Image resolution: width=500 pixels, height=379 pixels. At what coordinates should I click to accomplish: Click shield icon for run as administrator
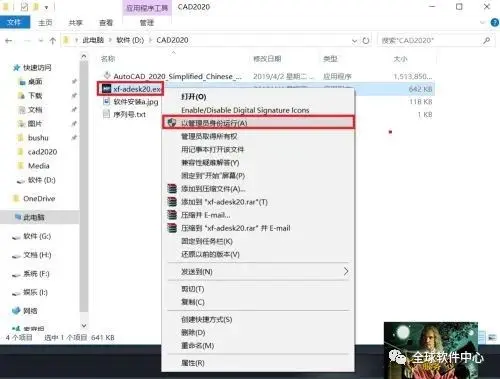[172, 123]
